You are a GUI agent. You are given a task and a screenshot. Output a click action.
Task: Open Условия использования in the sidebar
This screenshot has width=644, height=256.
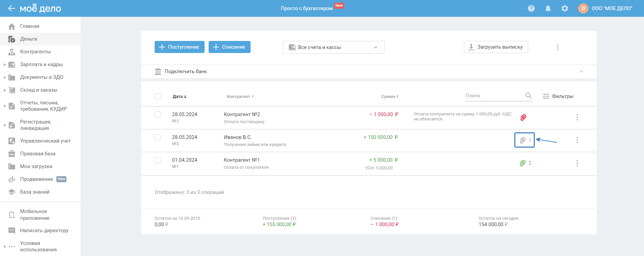pyautogui.click(x=38, y=247)
